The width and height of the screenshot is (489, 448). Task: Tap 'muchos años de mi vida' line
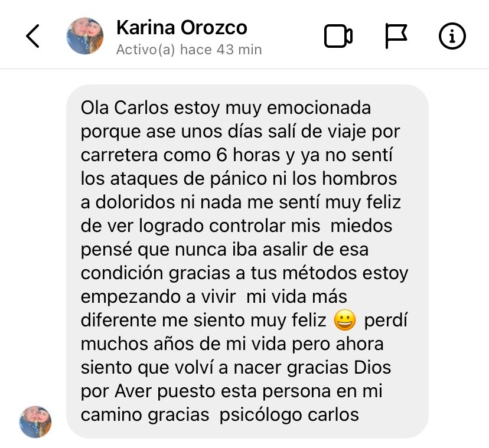183,344
